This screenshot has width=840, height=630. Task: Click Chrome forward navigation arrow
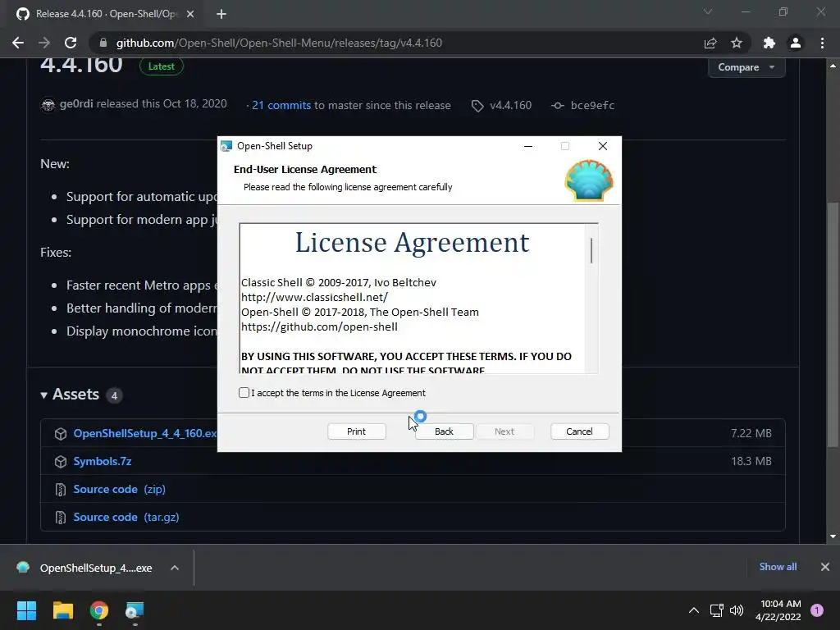tap(44, 43)
